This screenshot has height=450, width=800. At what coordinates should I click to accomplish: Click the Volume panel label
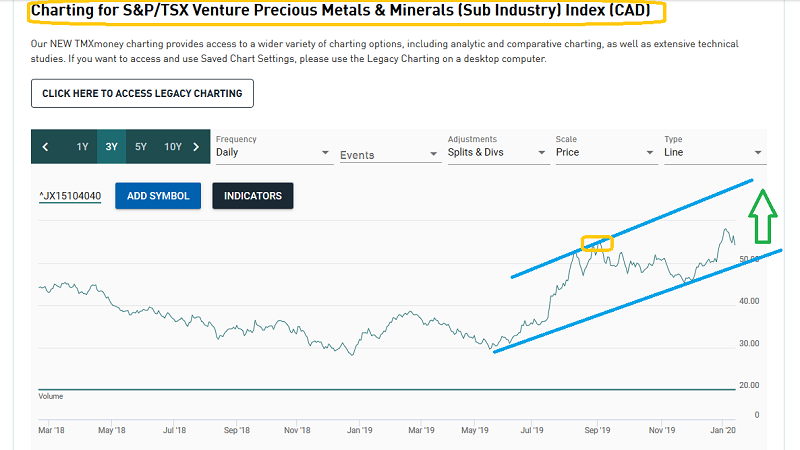click(x=50, y=396)
